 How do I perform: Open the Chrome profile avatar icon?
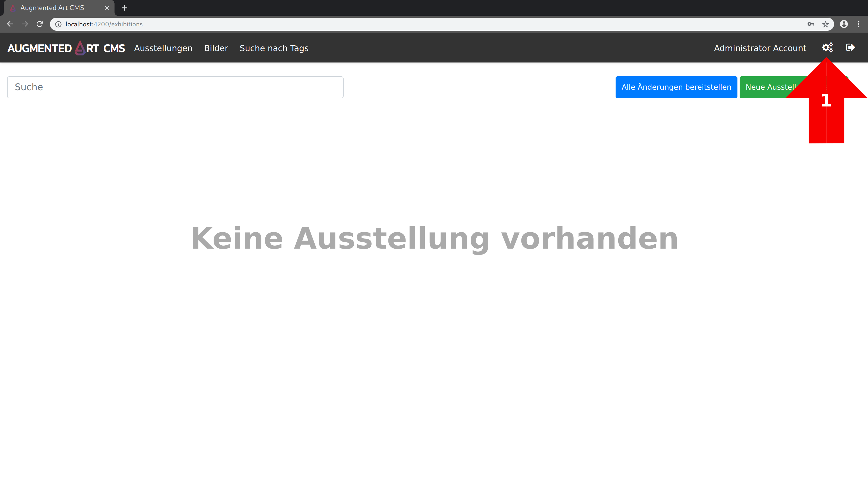pyautogui.click(x=844, y=24)
